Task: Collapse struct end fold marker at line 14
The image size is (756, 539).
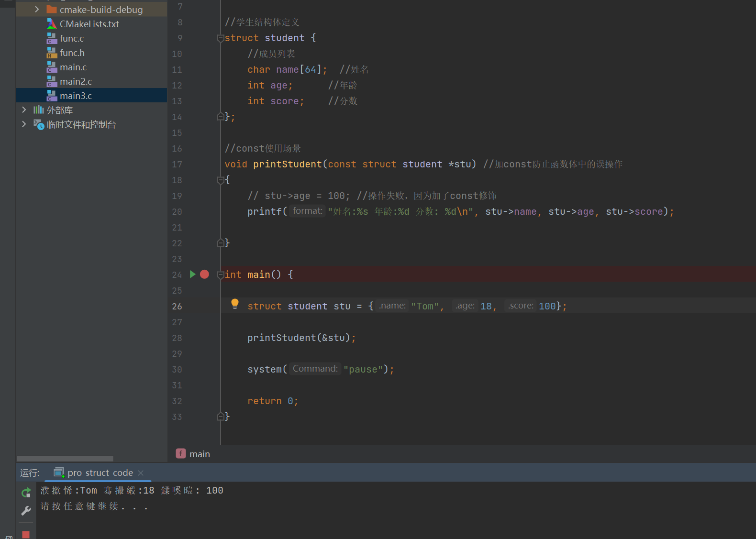Action: [221, 116]
